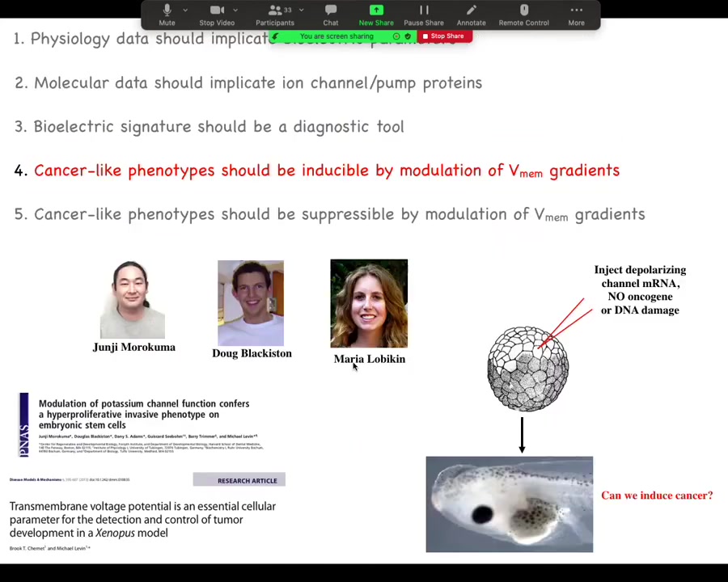Start a New Share
Screen dimensions: 728x582
coord(376,15)
